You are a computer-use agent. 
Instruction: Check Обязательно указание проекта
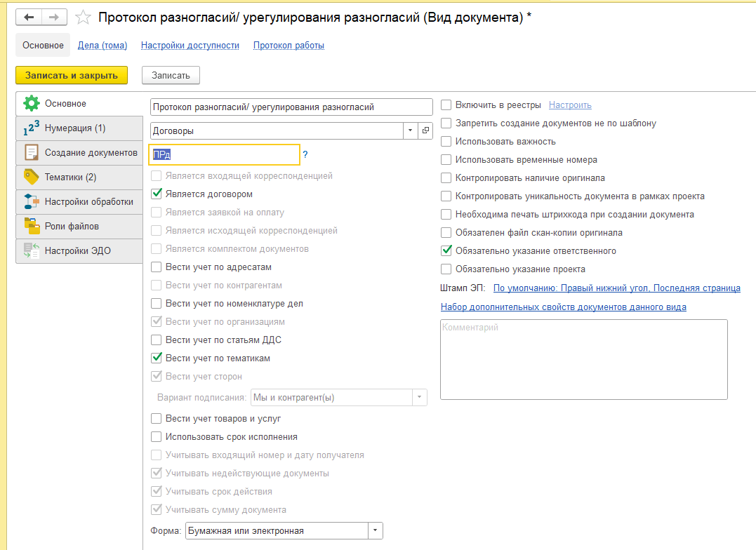tap(446, 269)
